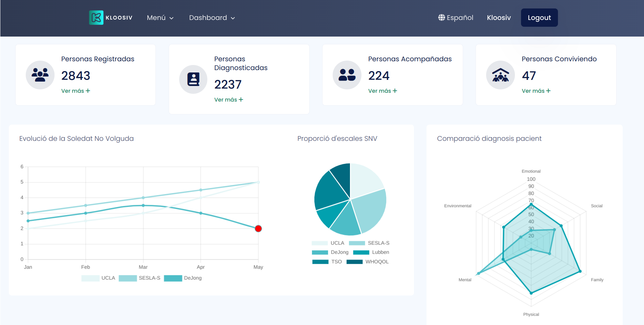The image size is (644, 325).
Task: Click the Social radar axis label
Action: coord(597,206)
